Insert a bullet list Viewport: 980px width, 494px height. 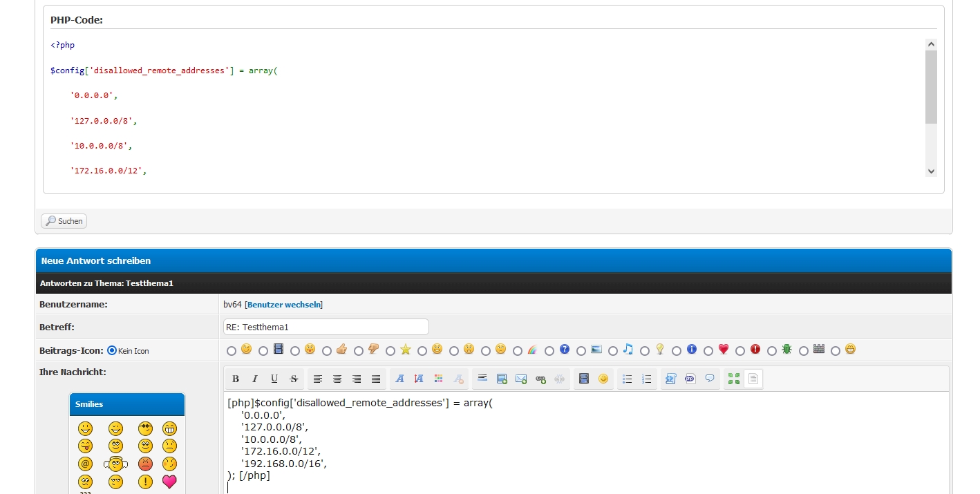click(x=628, y=379)
